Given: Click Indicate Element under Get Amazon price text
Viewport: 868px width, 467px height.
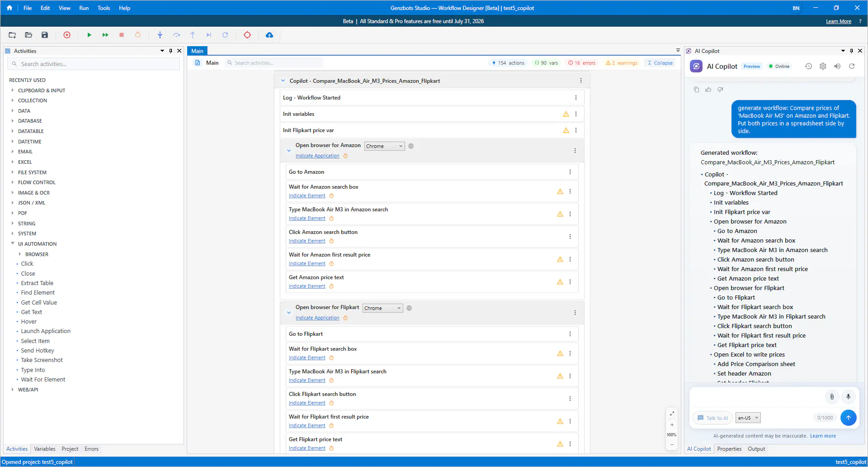Looking at the screenshot, I should click(307, 286).
